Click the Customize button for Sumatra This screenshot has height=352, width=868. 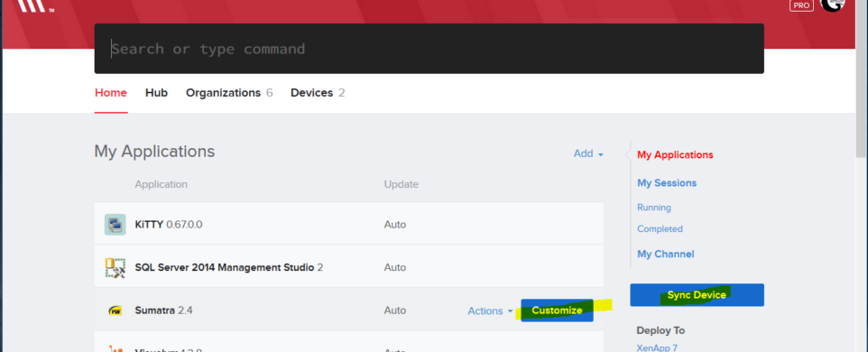coord(557,310)
